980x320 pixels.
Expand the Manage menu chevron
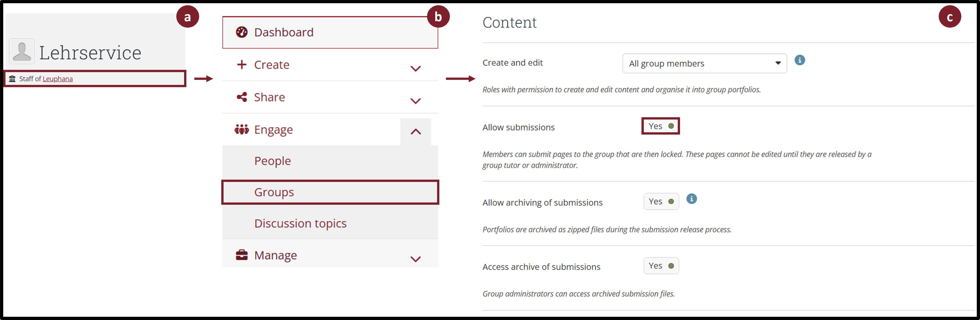[415, 259]
